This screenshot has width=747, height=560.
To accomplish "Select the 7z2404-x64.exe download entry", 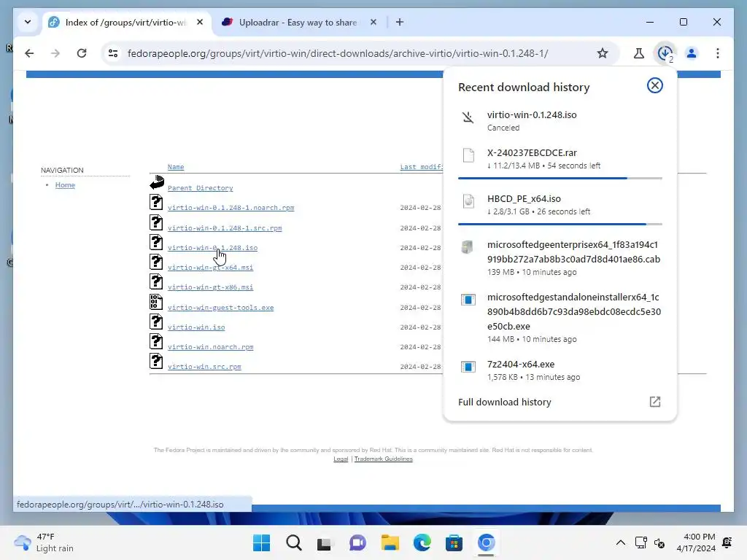I will (x=560, y=370).
